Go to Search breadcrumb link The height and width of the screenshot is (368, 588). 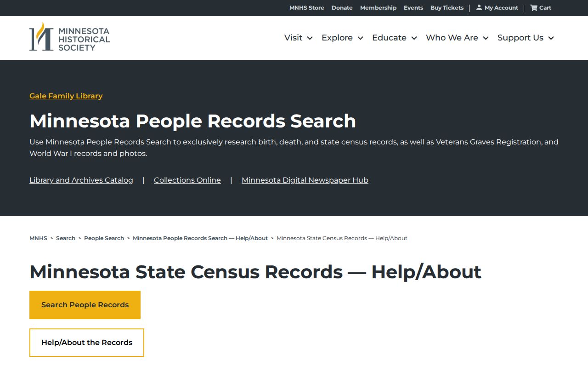(x=66, y=238)
